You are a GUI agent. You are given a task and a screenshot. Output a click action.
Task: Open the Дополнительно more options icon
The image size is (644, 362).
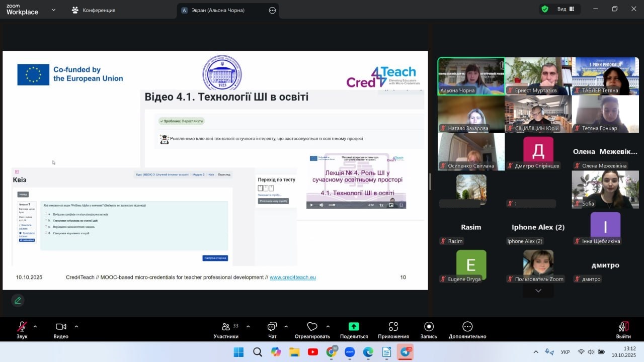point(467,327)
